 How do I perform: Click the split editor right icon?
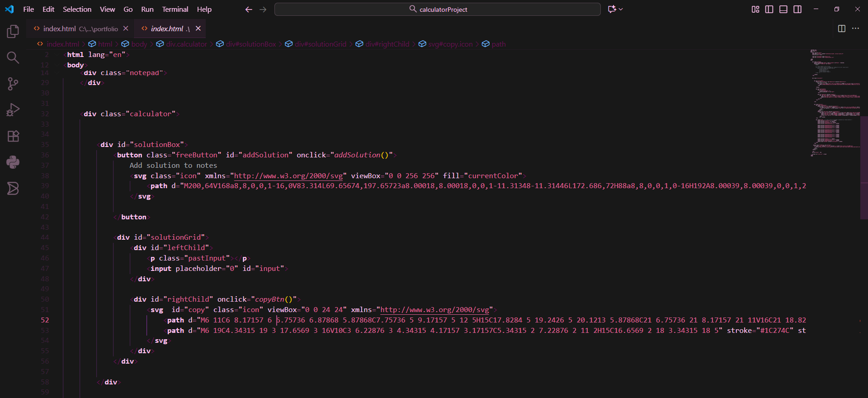tap(841, 28)
